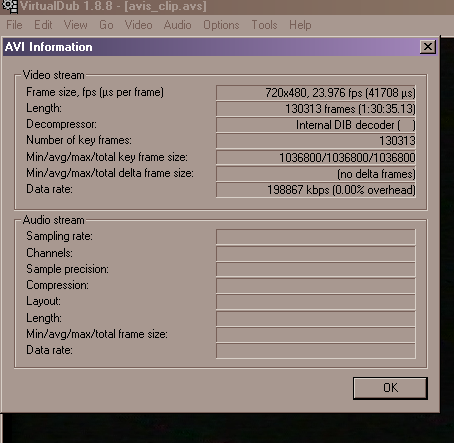Click the 'Layout:' label
Viewport: 454px width, 443px height.
click(x=43, y=301)
